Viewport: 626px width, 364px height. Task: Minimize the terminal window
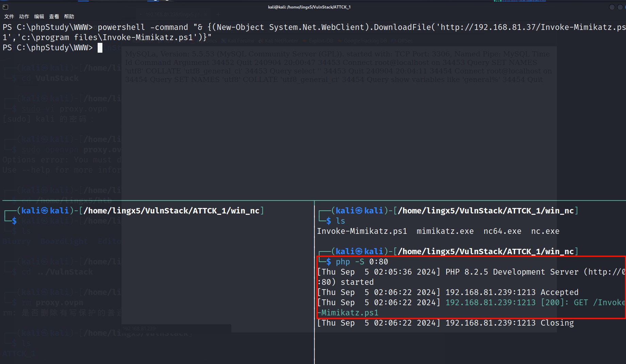(612, 7)
